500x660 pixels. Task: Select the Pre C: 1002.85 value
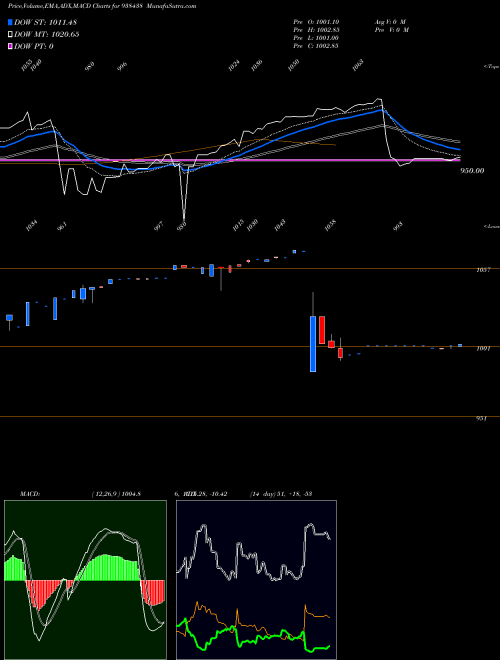pos(316,46)
